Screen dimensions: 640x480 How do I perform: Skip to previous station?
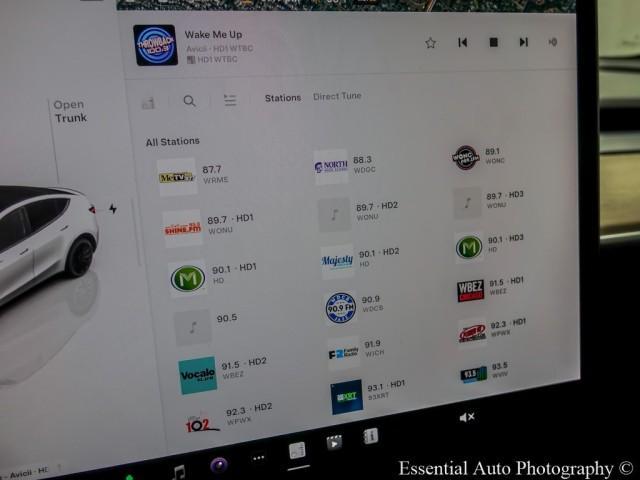[462, 42]
